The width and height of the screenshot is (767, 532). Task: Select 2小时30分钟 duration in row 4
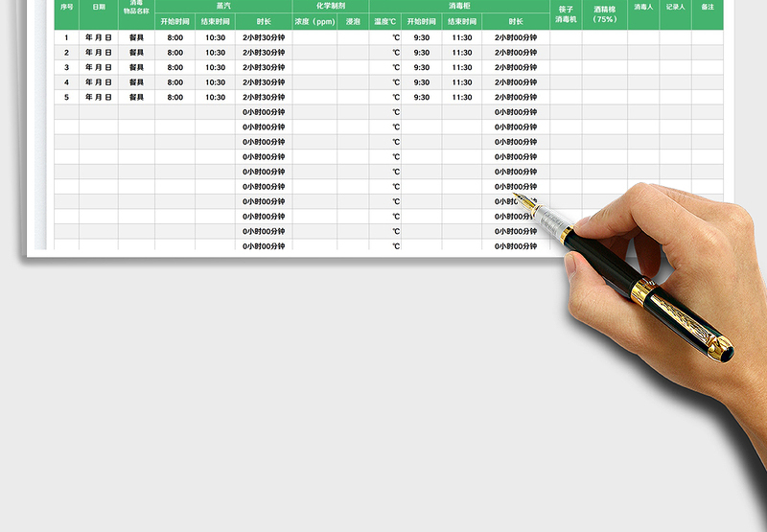264,82
